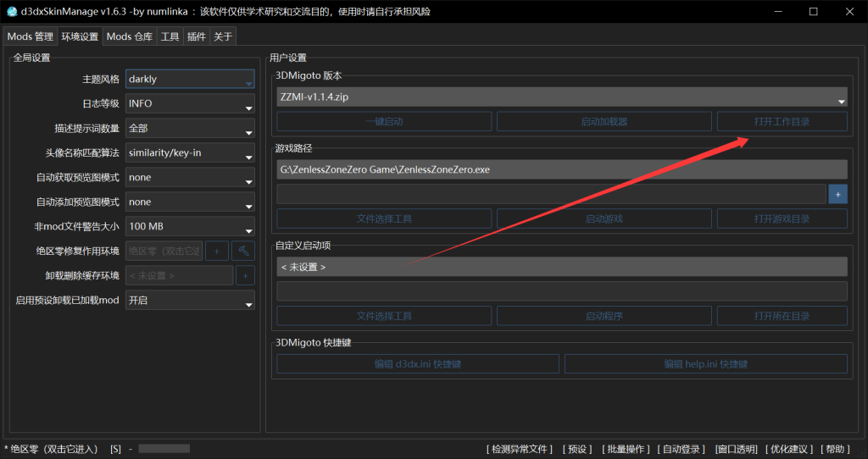Image resolution: width=868 pixels, height=459 pixels.
Task: Open the 启用预设卸载已加载mod dropdown
Action: (x=190, y=301)
